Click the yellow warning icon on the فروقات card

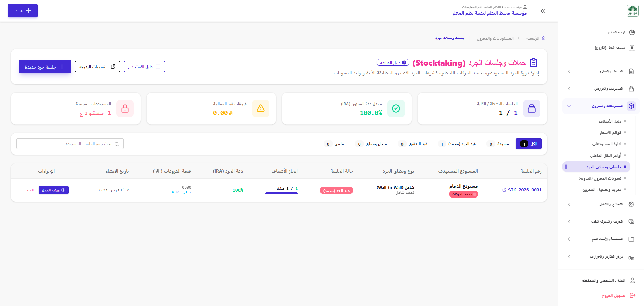[x=261, y=108]
